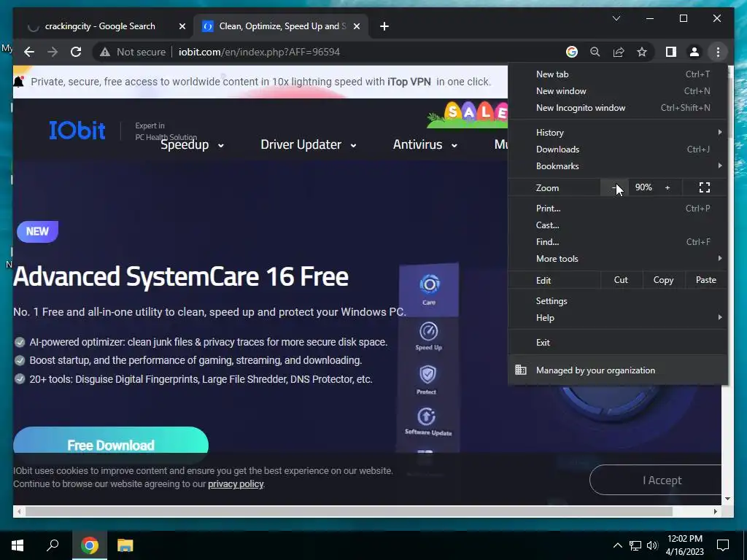The height and width of the screenshot is (560, 747).
Task: Click the zoom magnifier icon in address bar
Action: [x=595, y=52]
